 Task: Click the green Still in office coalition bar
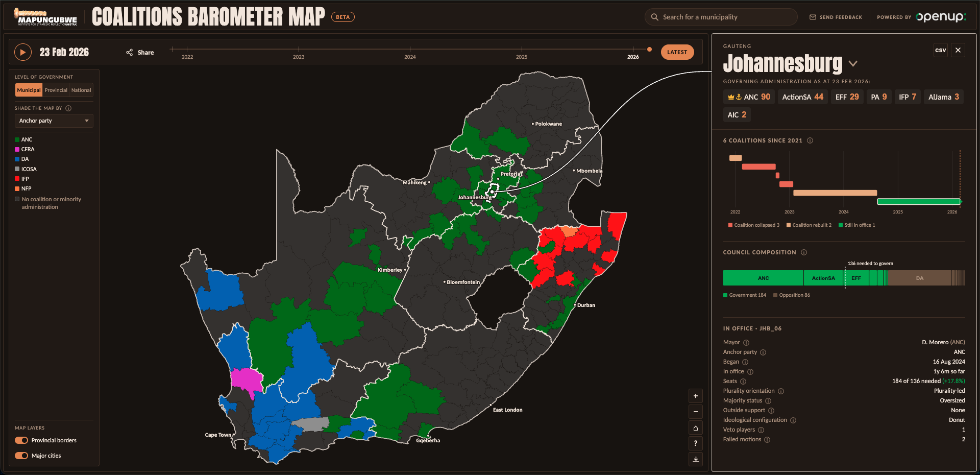point(919,201)
